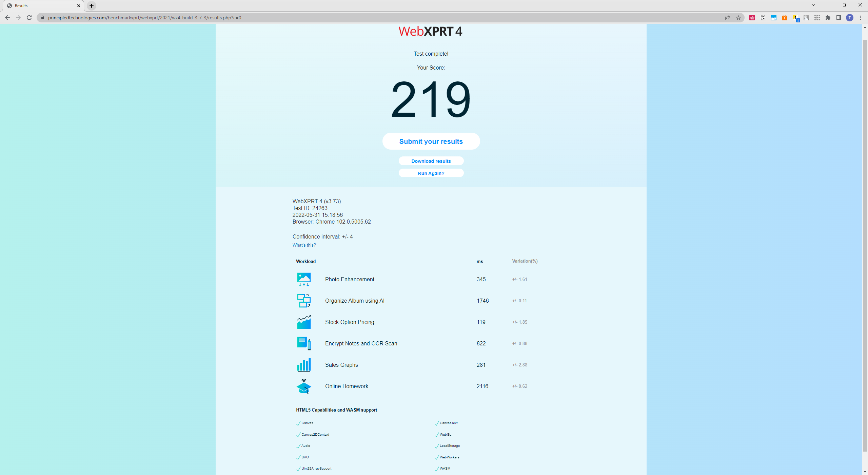The width and height of the screenshot is (868, 475).
Task: Click Download results button
Action: coord(431,161)
